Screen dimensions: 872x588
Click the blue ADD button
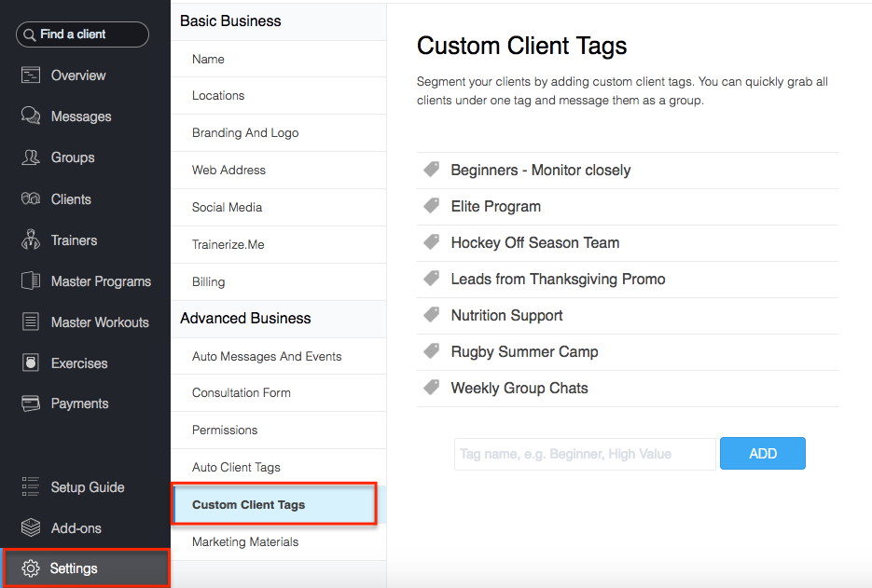click(763, 454)
